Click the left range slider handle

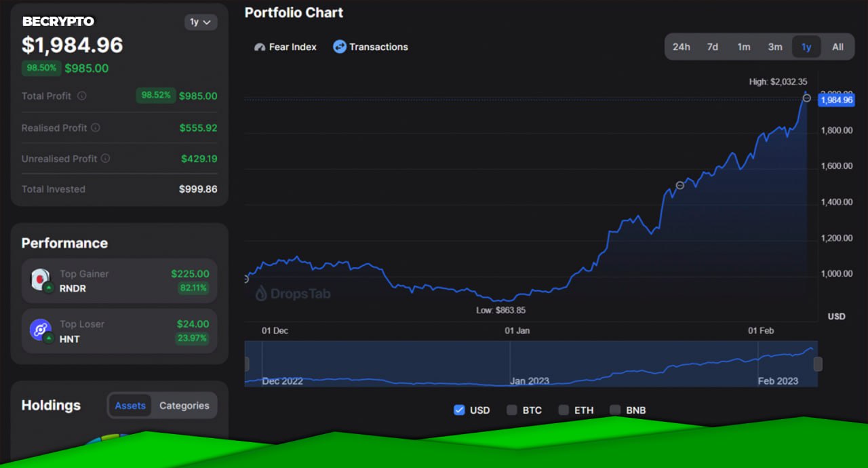pyautogui.click(x=246, y=364)
